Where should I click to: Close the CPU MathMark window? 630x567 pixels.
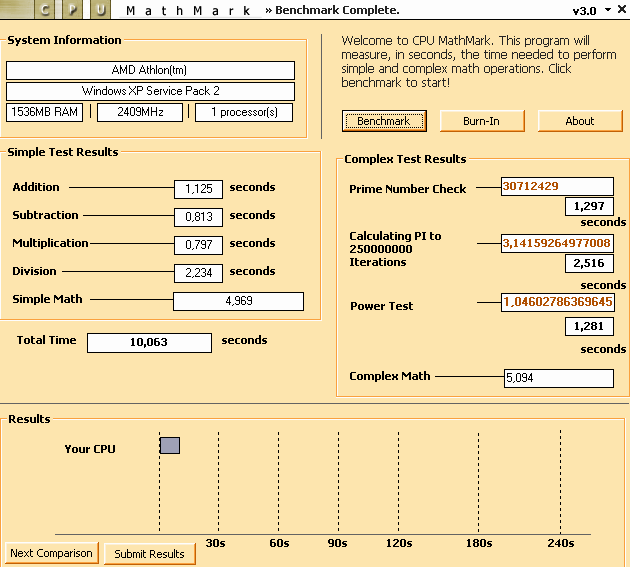tap(621, 10)
